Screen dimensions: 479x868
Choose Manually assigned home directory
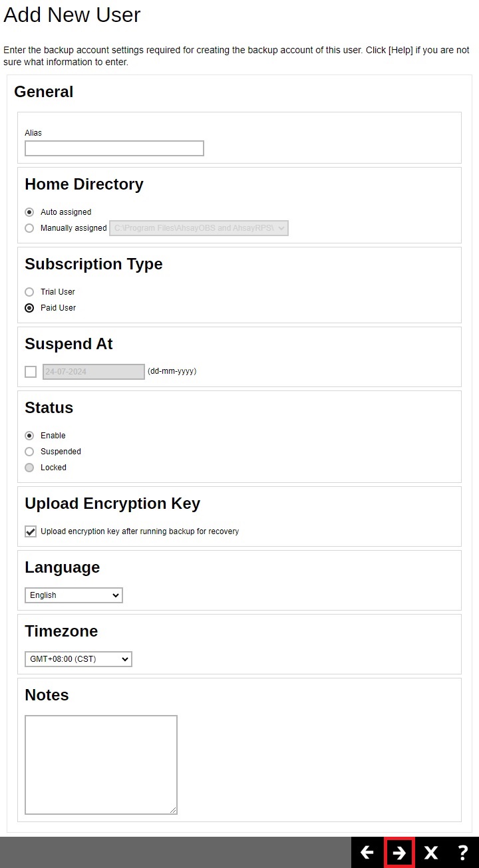pos(29,228)
